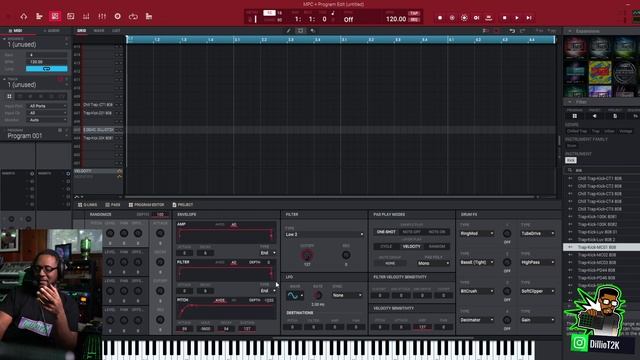
Task: Open the PADS bottom tab
Action: tap(113, 205)
